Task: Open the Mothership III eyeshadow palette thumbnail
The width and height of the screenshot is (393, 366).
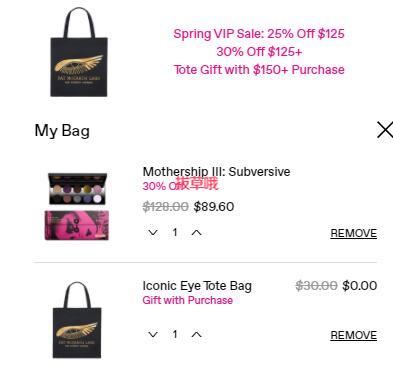Action: tap(78, 189)
